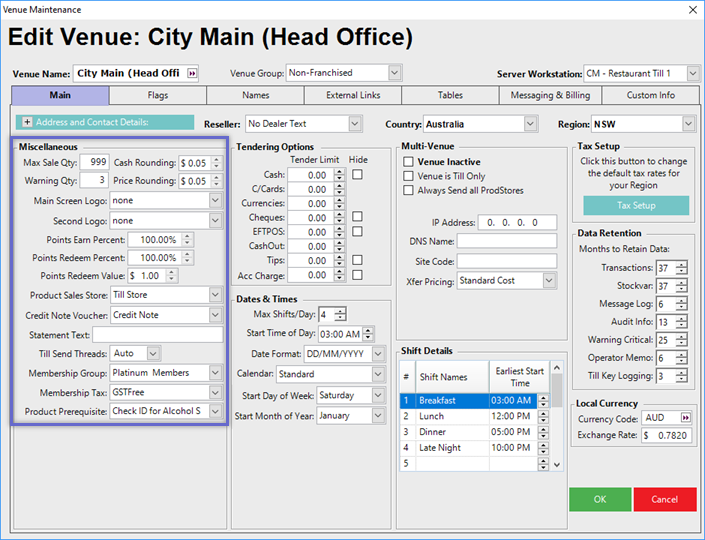Switch to the Tables tab
This screenshot has height=540, width=705.
[450, 95]
